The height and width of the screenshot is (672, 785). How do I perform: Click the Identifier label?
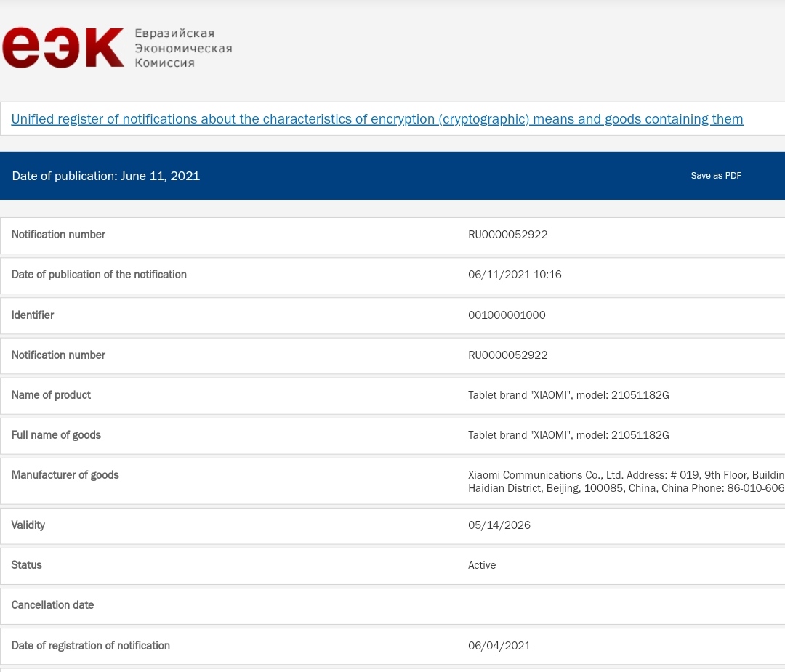[33, 315]
